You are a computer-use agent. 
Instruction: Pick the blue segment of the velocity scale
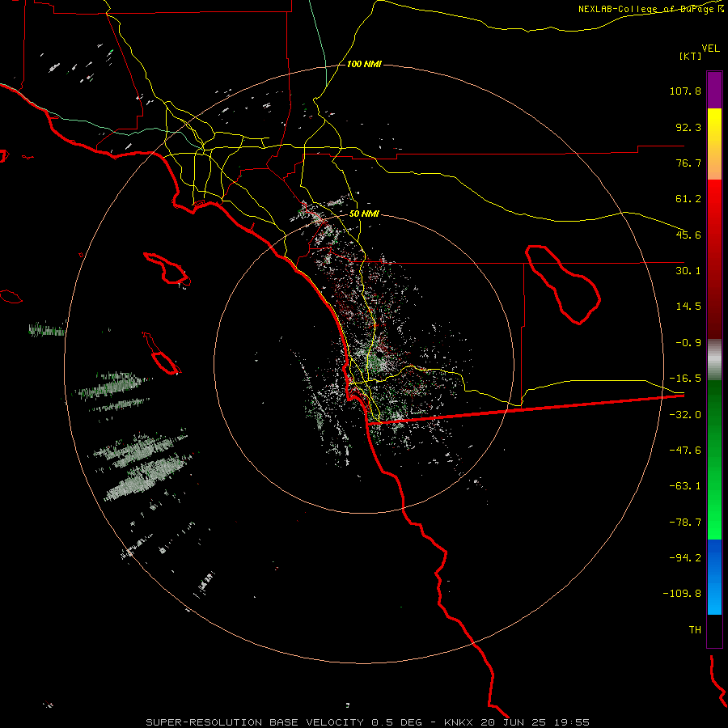pos(714,577)
